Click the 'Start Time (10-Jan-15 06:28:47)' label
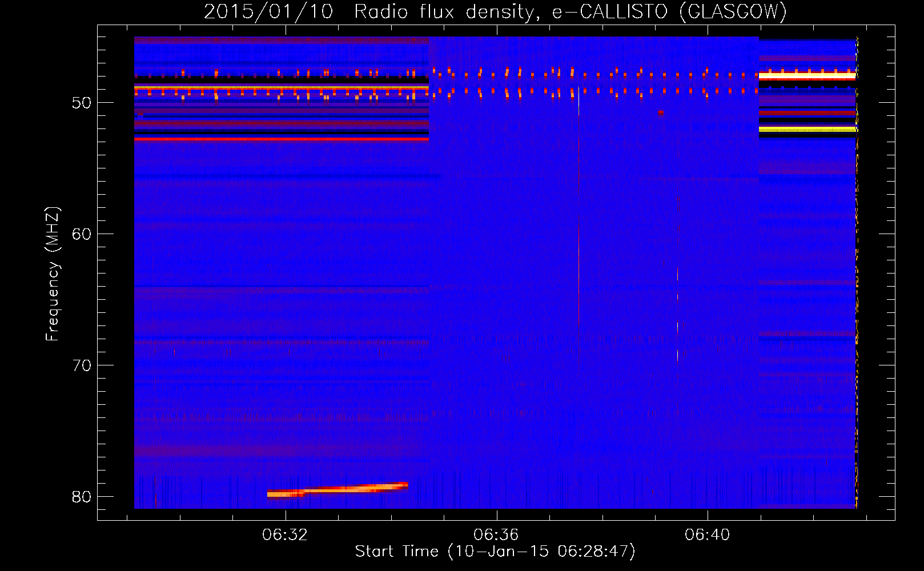924x571 pixels. (495, 552)
